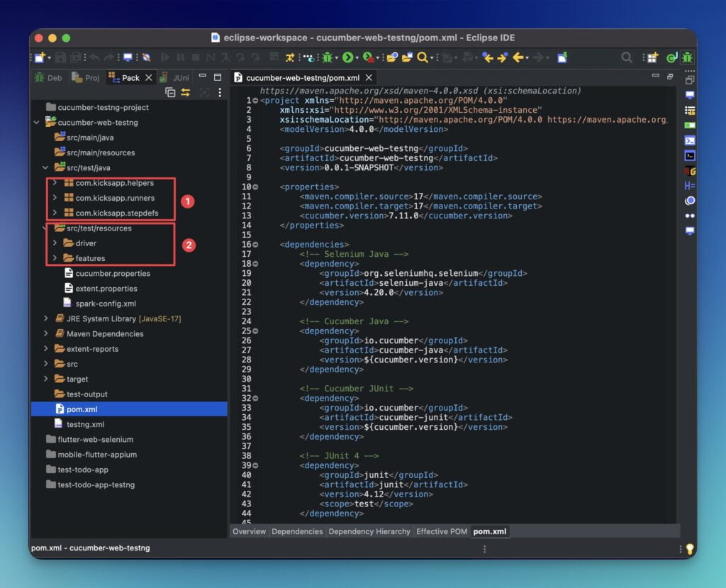The height and width of the screenshot is (588, 726).
Task: Expand the com.kicksapp.runners package
Action: pos(55,198)
